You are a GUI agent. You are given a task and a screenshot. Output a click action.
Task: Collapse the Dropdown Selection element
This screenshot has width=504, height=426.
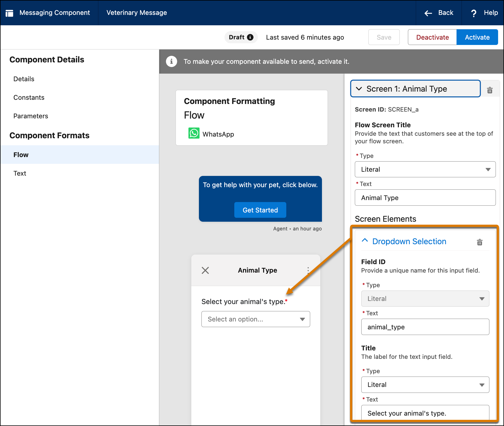point(365,241)
